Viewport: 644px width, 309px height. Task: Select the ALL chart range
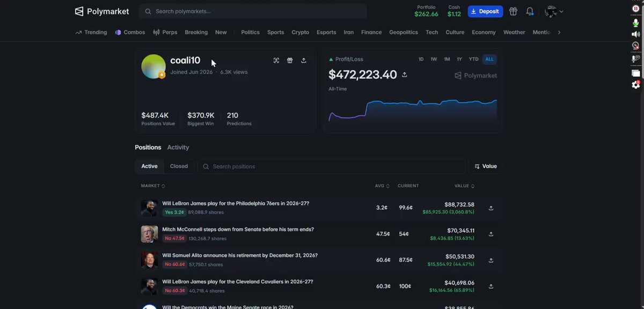[489, 59]
